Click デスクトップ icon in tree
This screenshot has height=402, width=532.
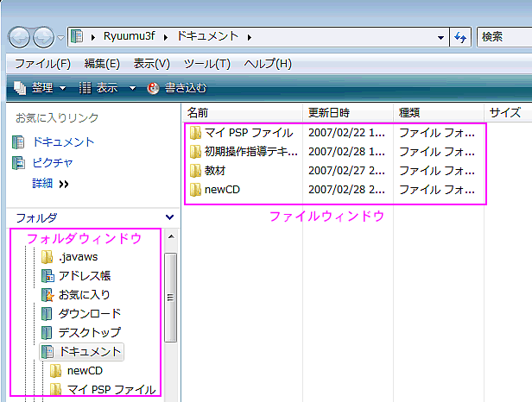[x=47, y=333]
